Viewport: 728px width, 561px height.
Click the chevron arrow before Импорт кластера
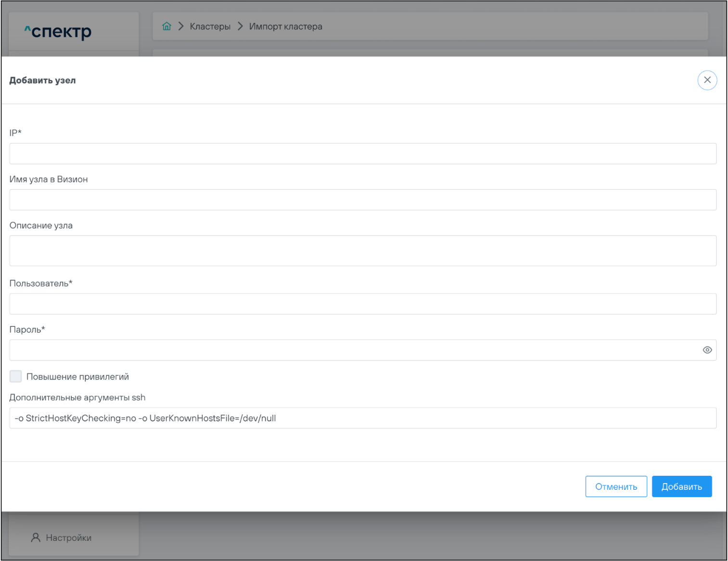(240, 26)
